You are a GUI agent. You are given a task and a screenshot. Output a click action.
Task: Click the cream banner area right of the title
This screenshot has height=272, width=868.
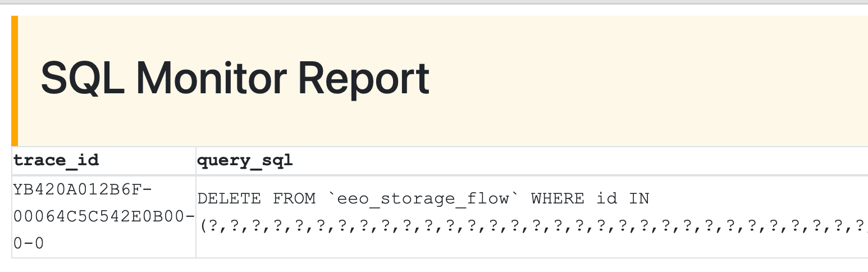point(646,79)
